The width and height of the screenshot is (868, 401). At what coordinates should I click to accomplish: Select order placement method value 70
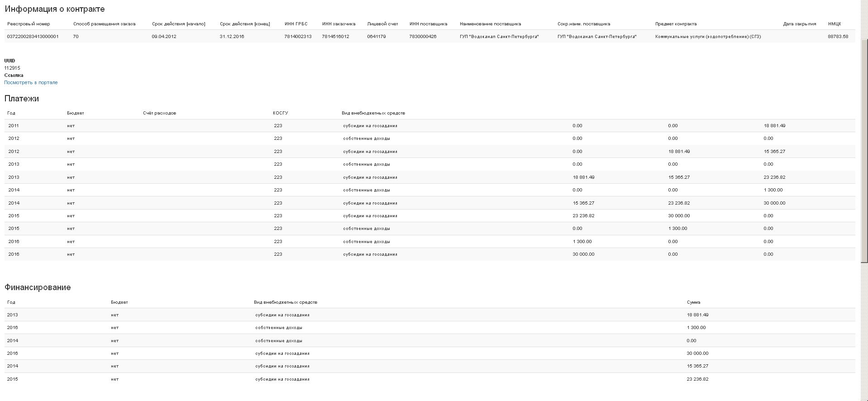[x=76, y=37]
